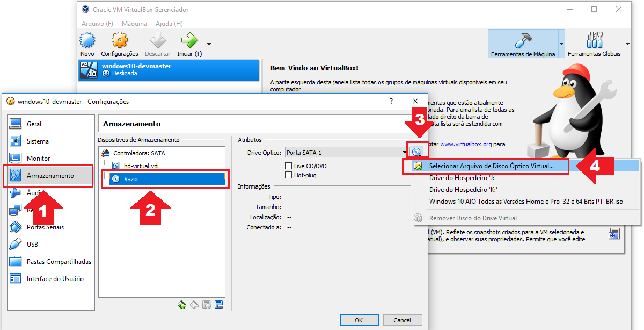This screenshot has width=644, height=330.
Task: Click Remover Disco do Drive Virtual
Action: pos(526,218)
